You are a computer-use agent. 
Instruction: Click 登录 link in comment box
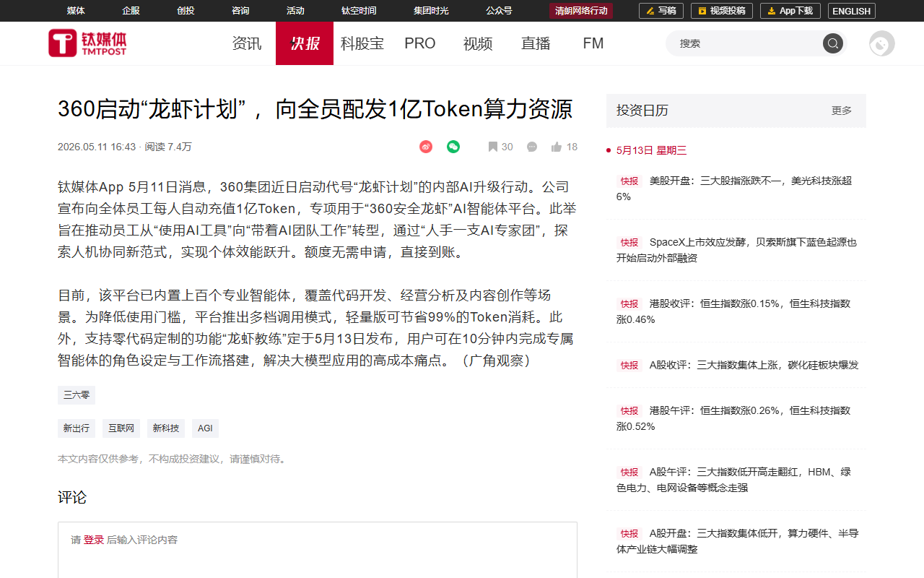point(94,540)
